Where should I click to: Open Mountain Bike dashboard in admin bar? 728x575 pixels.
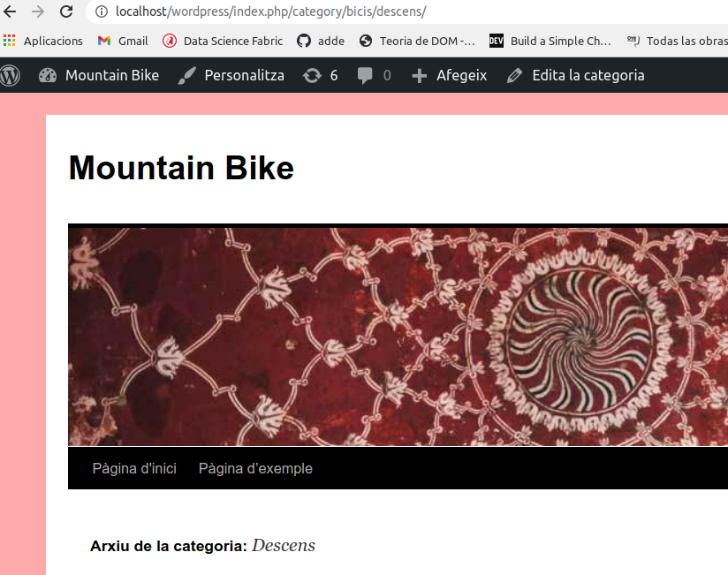pyautogui.click(x=99, y=75)
